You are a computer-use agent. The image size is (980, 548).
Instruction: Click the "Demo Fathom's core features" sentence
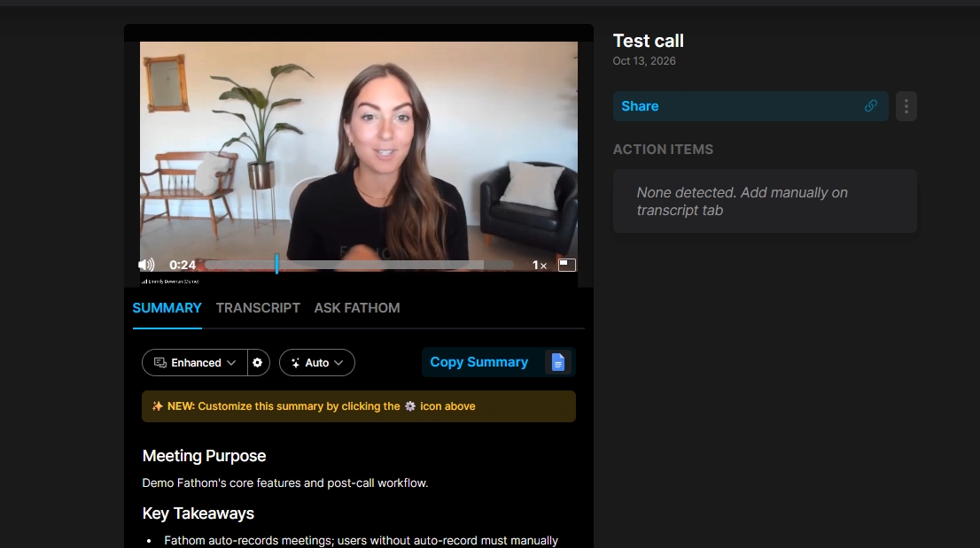[x=285, y=483]
